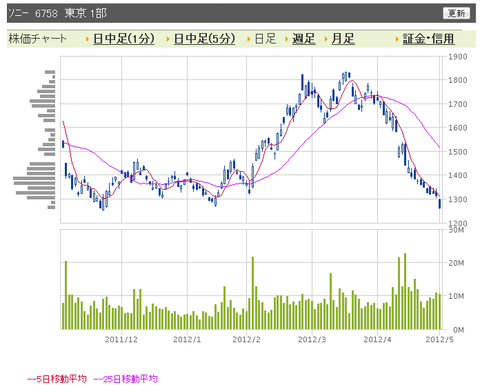The height and width of the screenshot is (385, 480).
Task: Click the 1300 price axis label
Action: coord(458,199)
